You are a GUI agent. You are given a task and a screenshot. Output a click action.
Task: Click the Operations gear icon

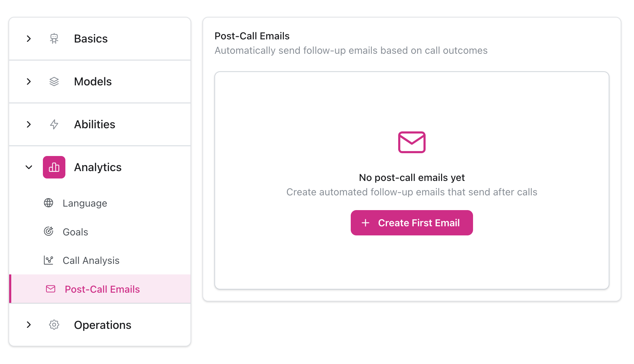point(54,325)
